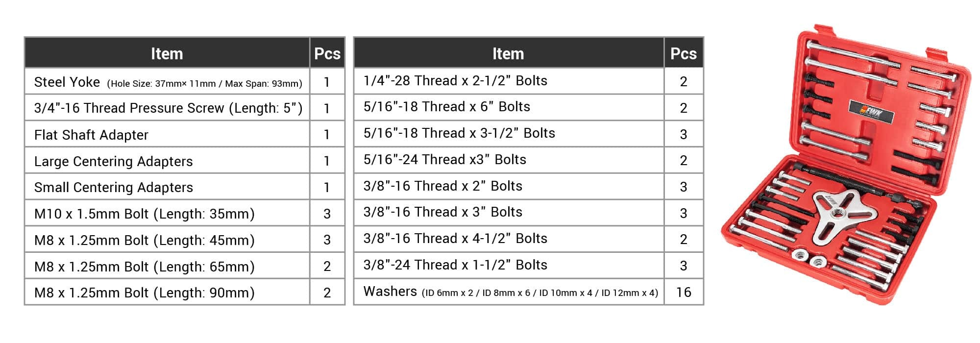
Task: Click the "1/4"-28 Thread x 2-1/2" Bolts" item
Action: (455, 80)
